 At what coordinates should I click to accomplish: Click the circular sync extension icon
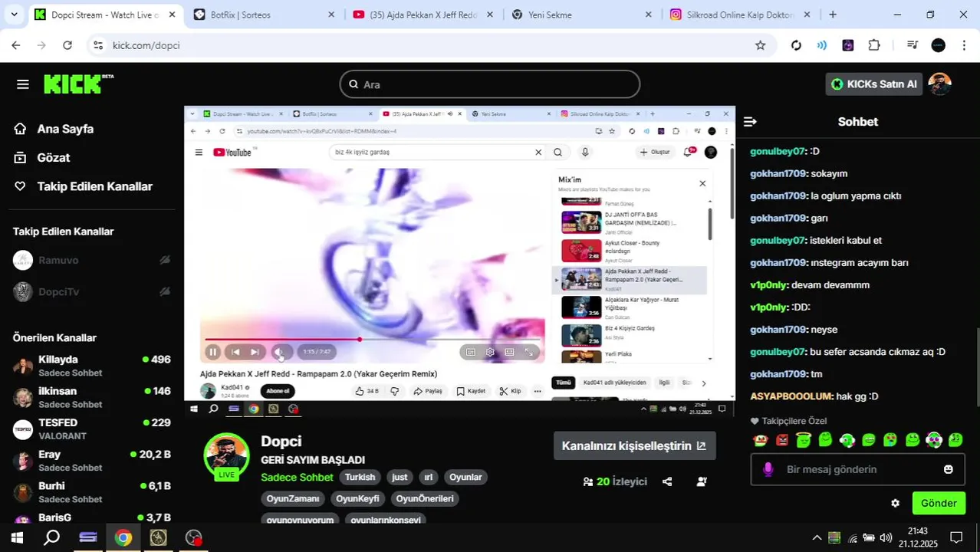(x=796, y=45)
